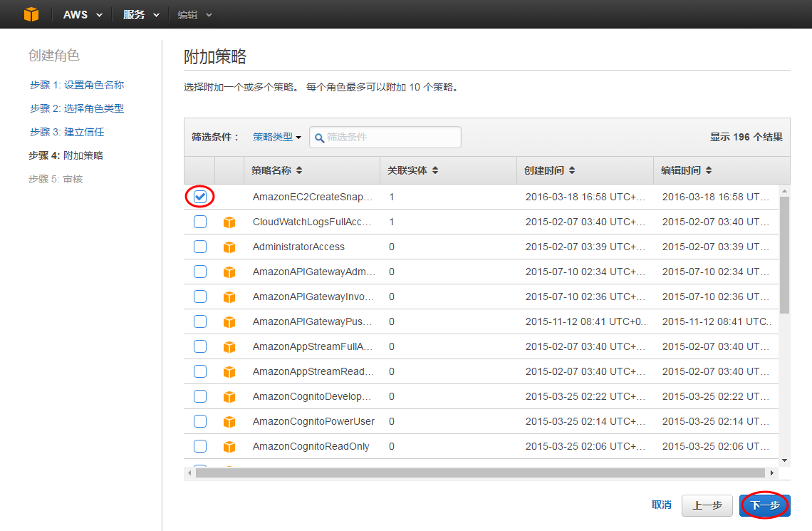Check the AdministratorAccess policy checkbox
The height and width of the screenshot is (531, 812).
point(200,247)
